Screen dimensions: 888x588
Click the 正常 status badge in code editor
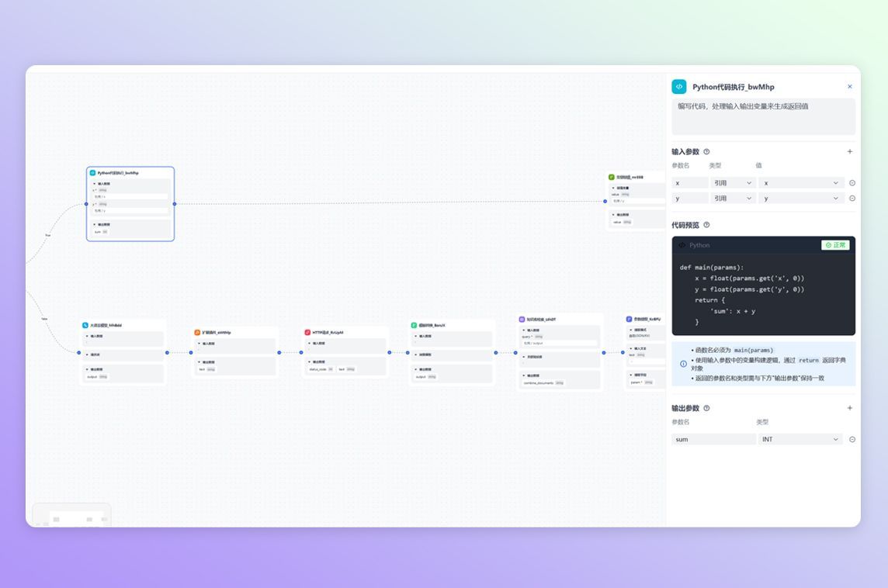coord(835,245)
